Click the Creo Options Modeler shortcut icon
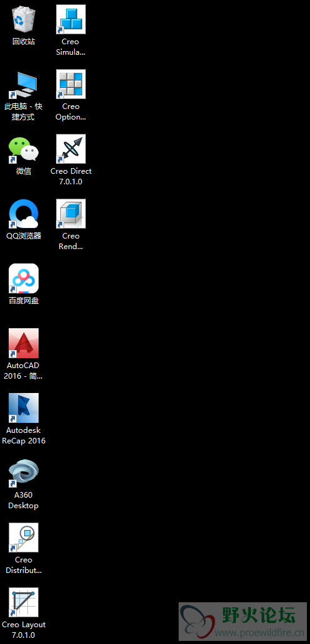 71,84
